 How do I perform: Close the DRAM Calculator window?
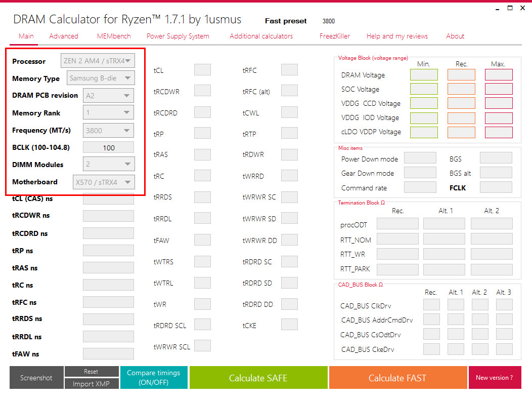tap(523, 8)
